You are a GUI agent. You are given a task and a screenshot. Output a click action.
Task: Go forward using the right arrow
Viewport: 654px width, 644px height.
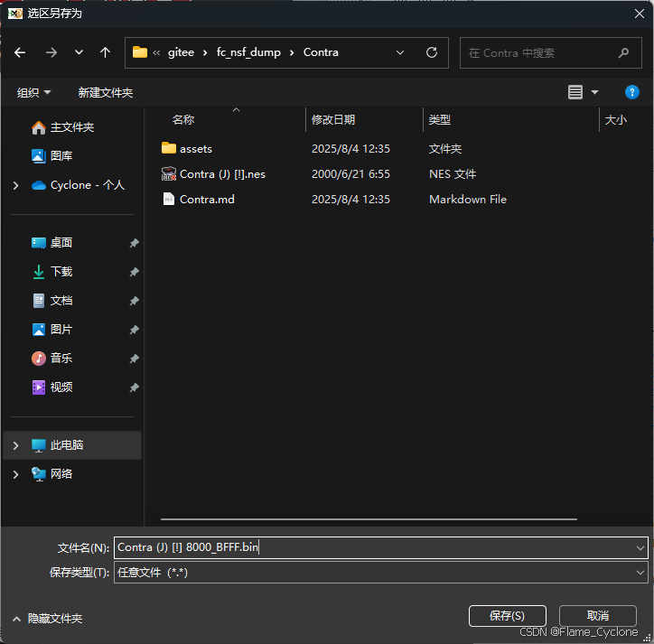tap(51, 52)
